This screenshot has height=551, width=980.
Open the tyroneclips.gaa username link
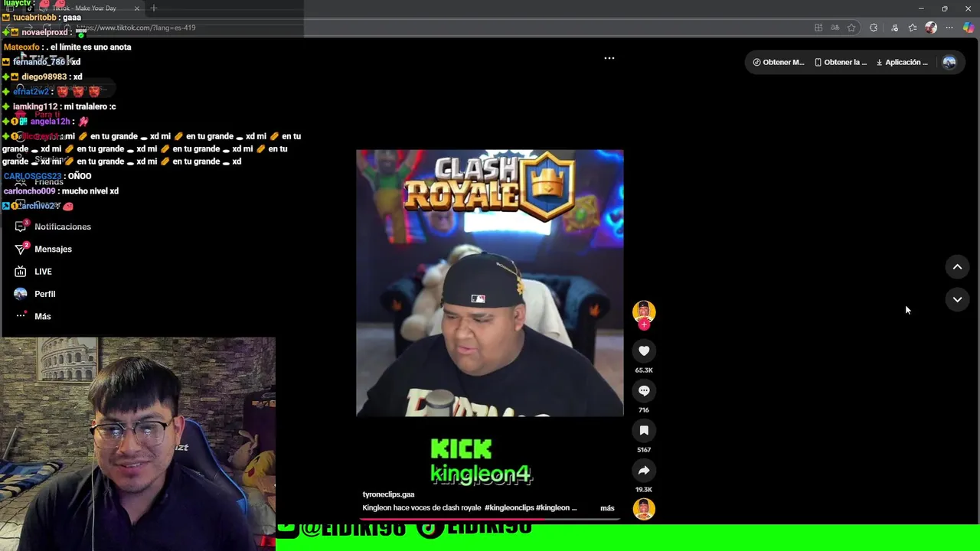click(388, 494)
